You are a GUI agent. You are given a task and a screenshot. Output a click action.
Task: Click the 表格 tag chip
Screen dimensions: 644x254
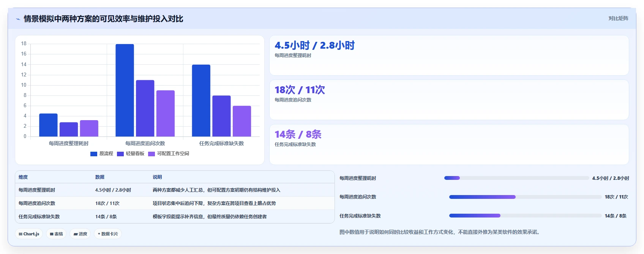[57, 234]
